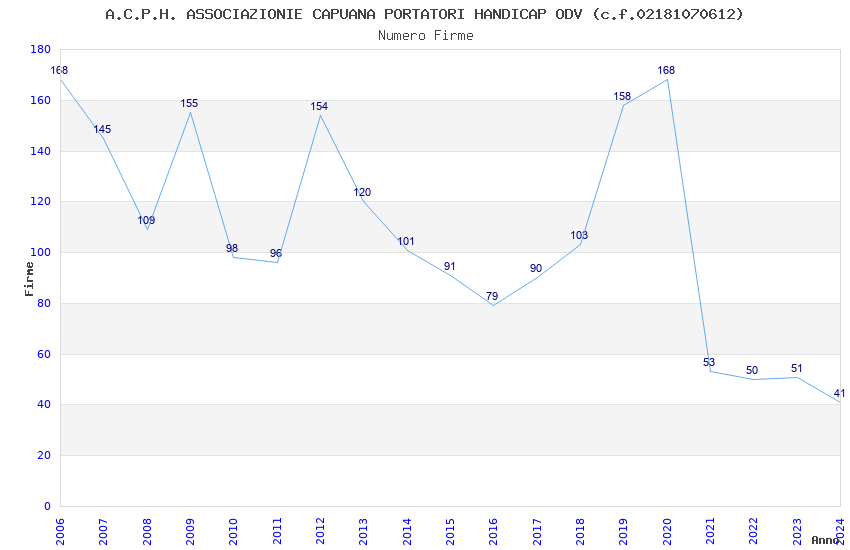Click the 120 y-axis tick value

(x=40, y=201)
